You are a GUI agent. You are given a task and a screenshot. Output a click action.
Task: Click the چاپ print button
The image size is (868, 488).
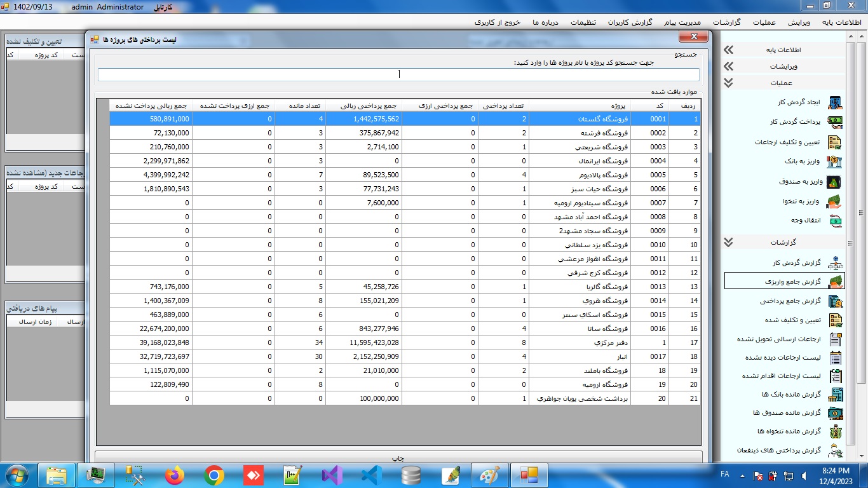pyautogui.click(x=398, y=457)
